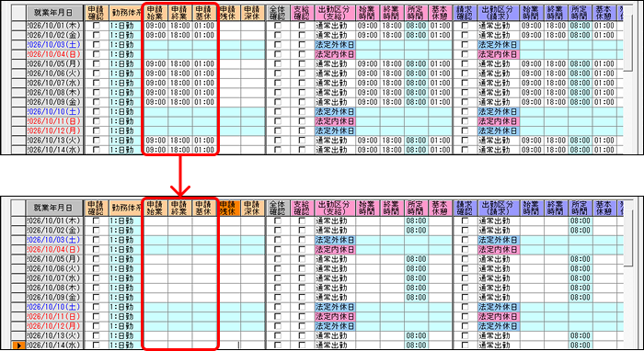Image resolution: width=644 pixels, height=351 pixels.
Task: Click 就業年月日 column header in upper grid
Action: point(54,13)
